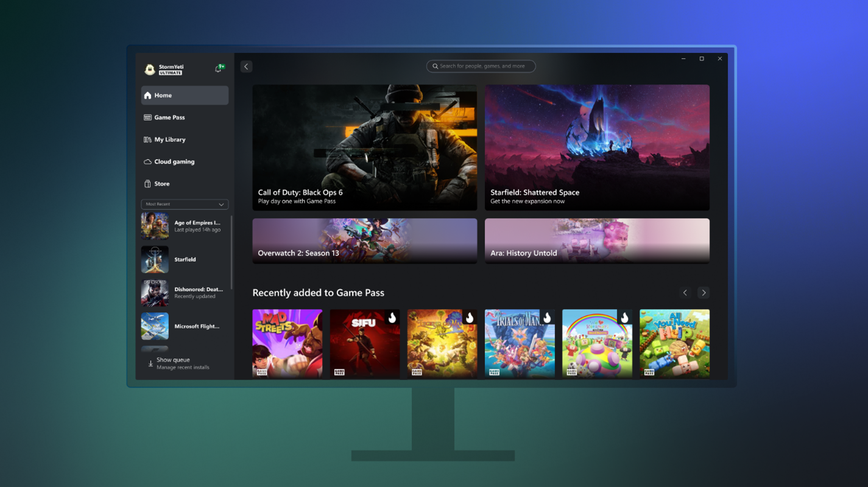The image size is (868, 487).
Task: Select the Mad Streets game tile
Action: tap(288, 344)
